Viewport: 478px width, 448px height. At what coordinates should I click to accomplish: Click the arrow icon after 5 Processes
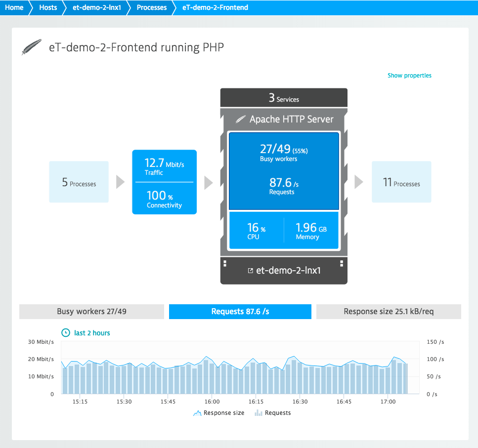tap(120, 182)
